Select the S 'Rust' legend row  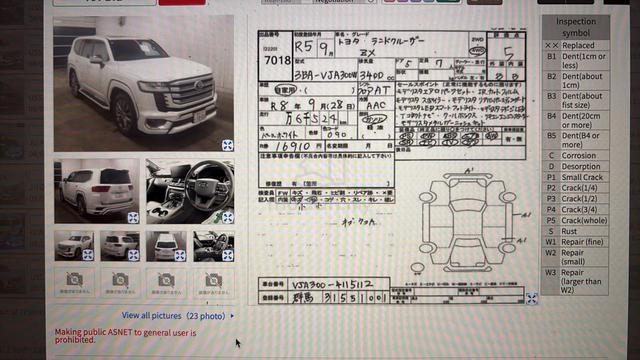tap(576, 231)
